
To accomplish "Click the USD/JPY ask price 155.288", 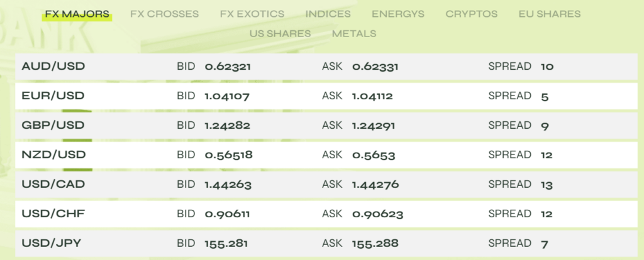I will click(x=375, y=243).
